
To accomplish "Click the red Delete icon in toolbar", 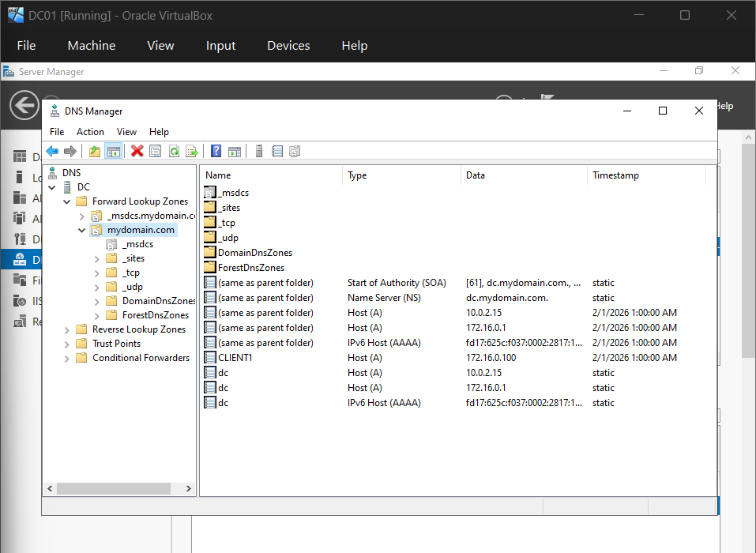I will pos(137,152).
